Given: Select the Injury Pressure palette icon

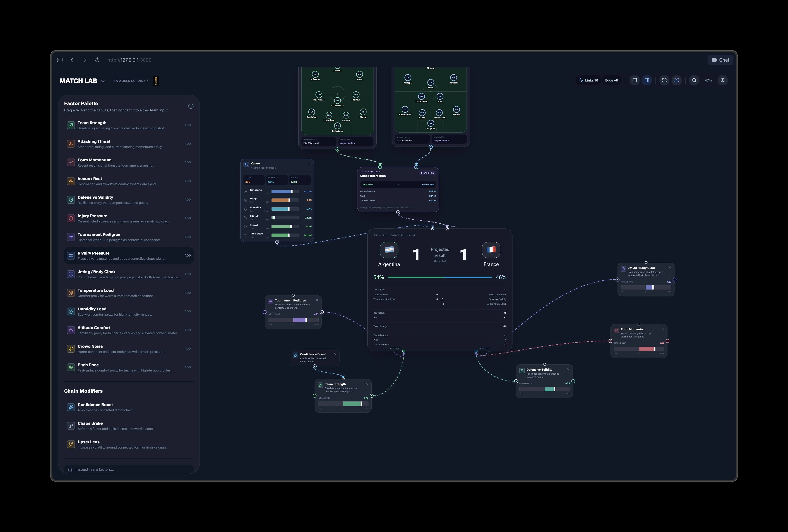Looking at the screenshot, I should coord(71,218).
